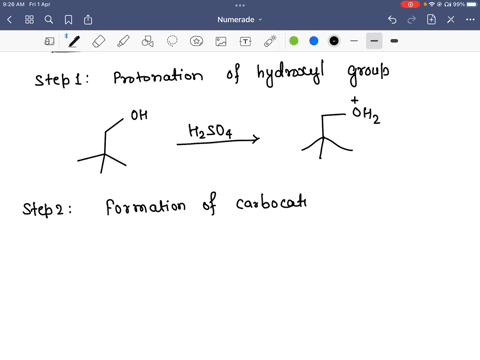Open the page thumbnails grid view
Image resolution: width=480 pixels, height=360 pixels.
coord(29,20)
